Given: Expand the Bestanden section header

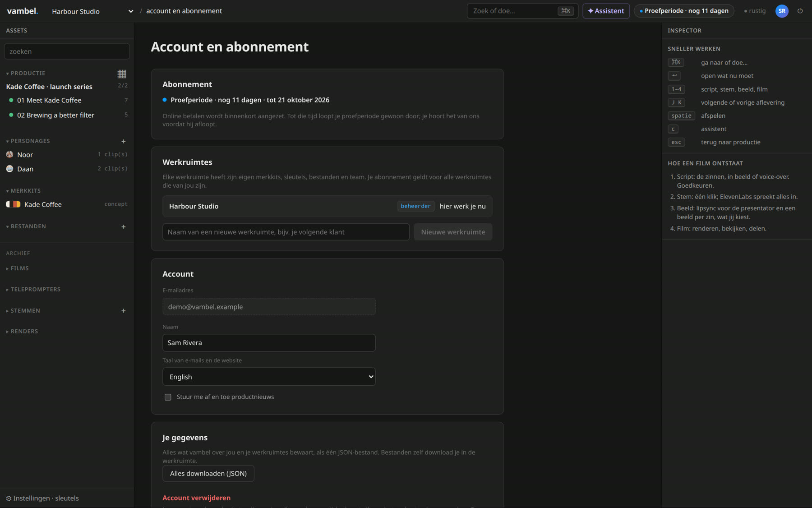Looking at the screenshot, I should [x=26, y=226].
